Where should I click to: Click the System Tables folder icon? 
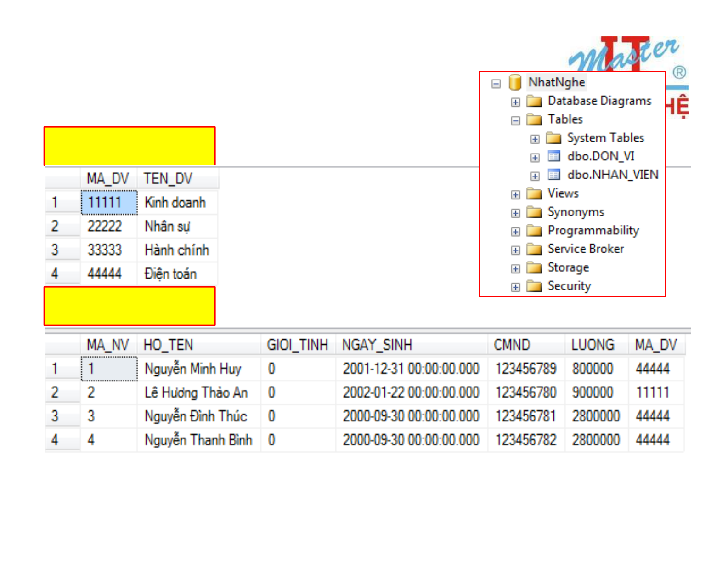(x=553, y=138)
